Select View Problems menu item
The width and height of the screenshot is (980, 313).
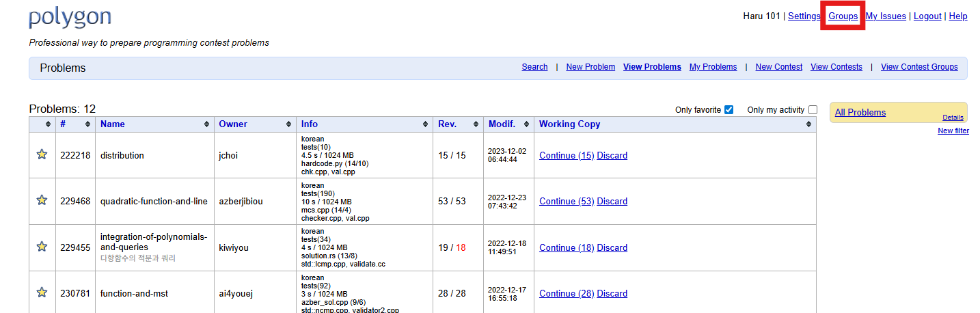(652, 67)
